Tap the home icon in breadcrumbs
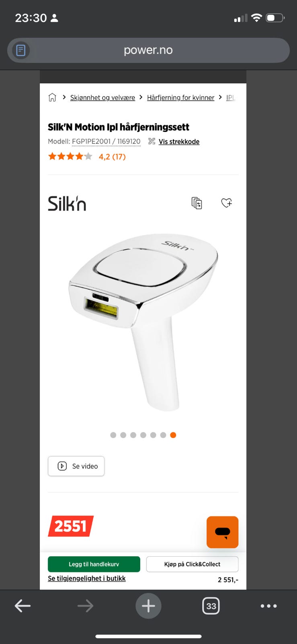 (52, 97)
